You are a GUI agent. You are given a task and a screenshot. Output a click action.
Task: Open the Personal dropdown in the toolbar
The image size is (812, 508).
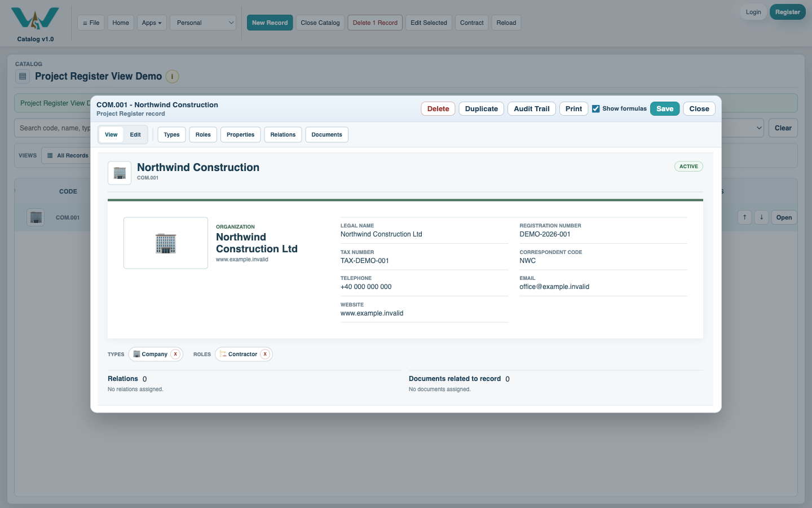[x=203, y=23]
